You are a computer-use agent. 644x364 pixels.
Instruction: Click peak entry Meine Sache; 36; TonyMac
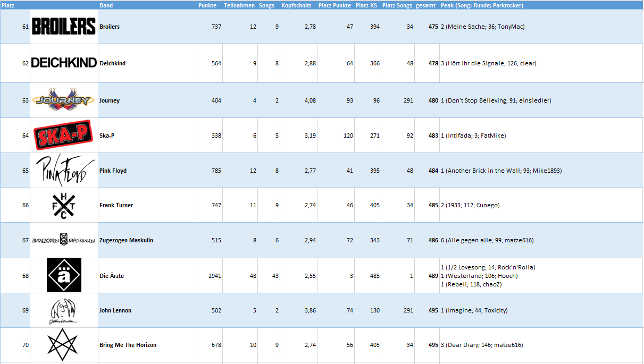[x=483, y=27]
